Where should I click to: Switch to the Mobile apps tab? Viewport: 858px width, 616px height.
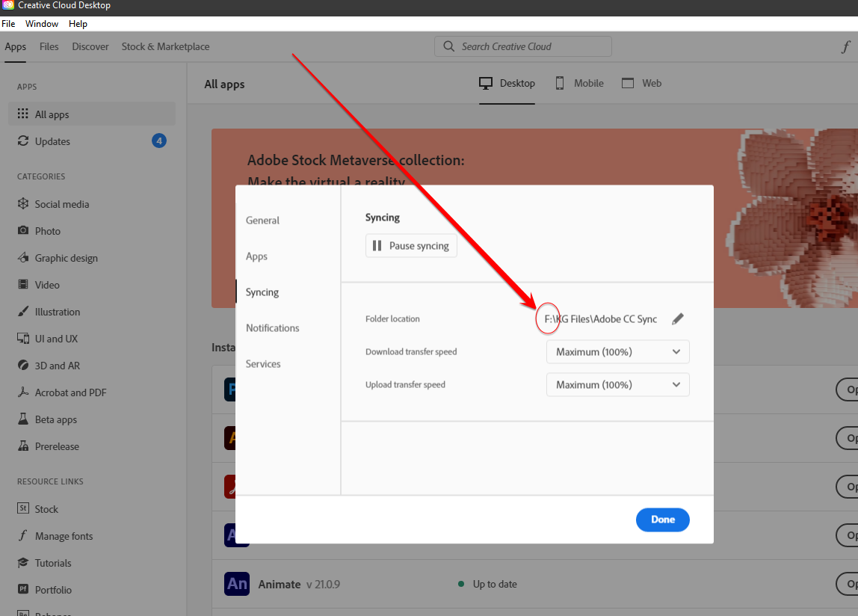[x=579, y=83]
